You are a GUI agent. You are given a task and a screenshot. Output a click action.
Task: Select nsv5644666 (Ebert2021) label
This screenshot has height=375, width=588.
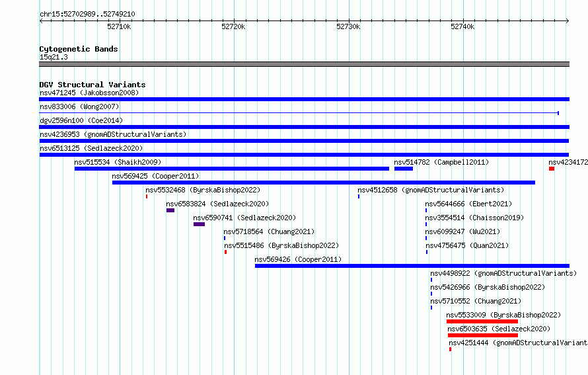click(x=468, y=204)
